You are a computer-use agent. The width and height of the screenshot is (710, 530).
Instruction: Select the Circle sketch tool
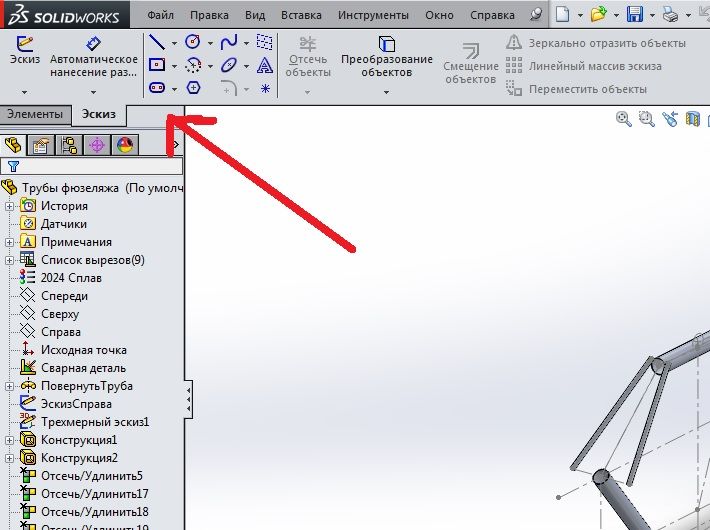click(x=193, y=42)
